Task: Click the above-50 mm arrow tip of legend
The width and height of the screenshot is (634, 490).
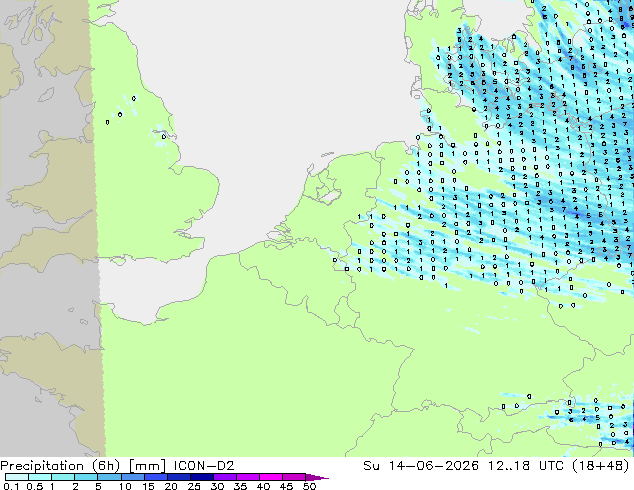Action: (x=317, y=477)
